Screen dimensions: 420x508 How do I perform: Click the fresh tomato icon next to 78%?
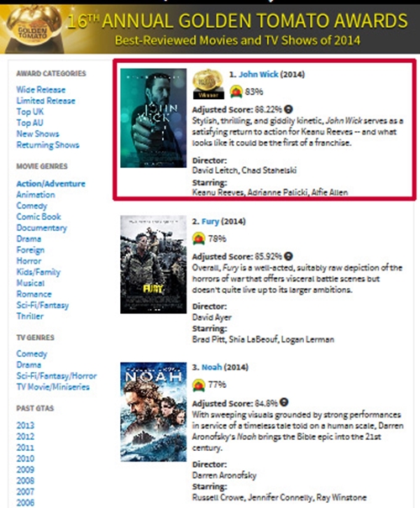(199, 238)
